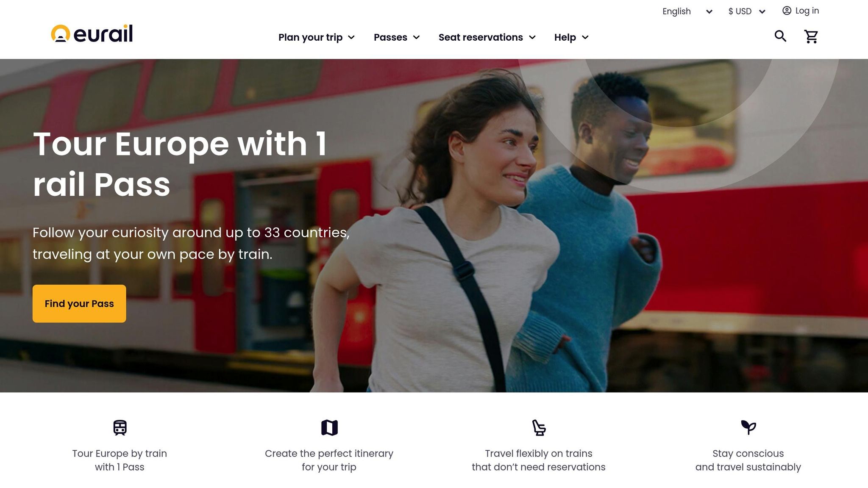Open the Seat reservations menu
This screenshot has height=488, width=868.
click(487, 37)
